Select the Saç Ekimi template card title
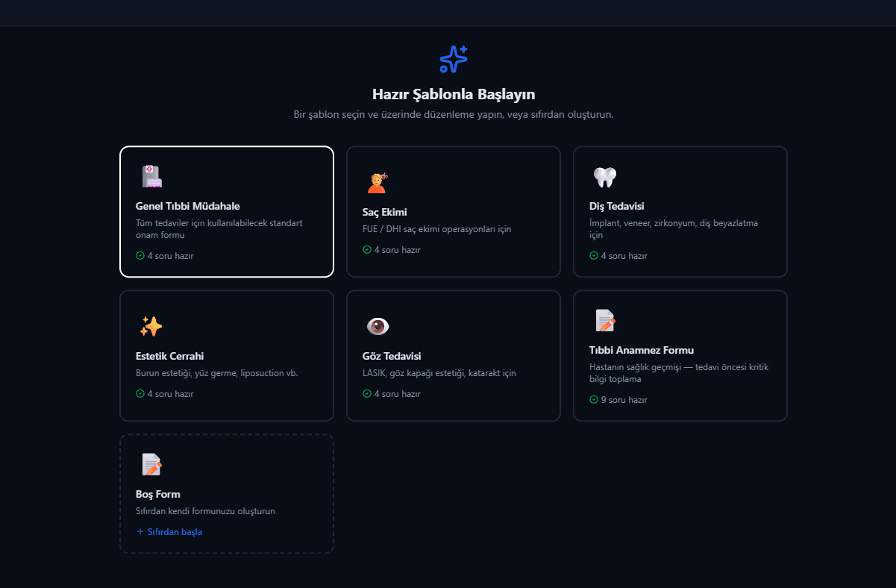The image size is (896, 588). coord(385,212)
